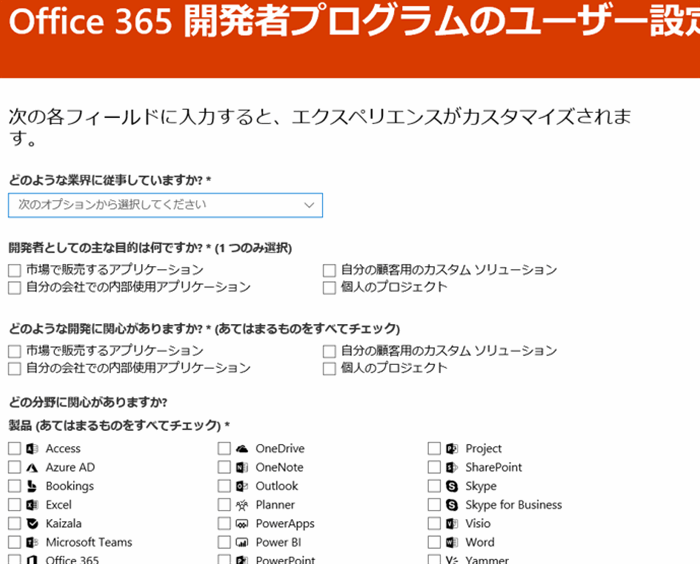Tick the Outlook checkbox
Image resolution: width=700 pixels, height=564 pixels.
(224, 486)
